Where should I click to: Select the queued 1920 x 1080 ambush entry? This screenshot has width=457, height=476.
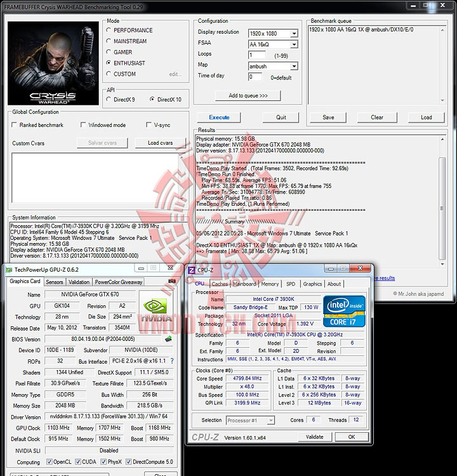tap(361, 30)
